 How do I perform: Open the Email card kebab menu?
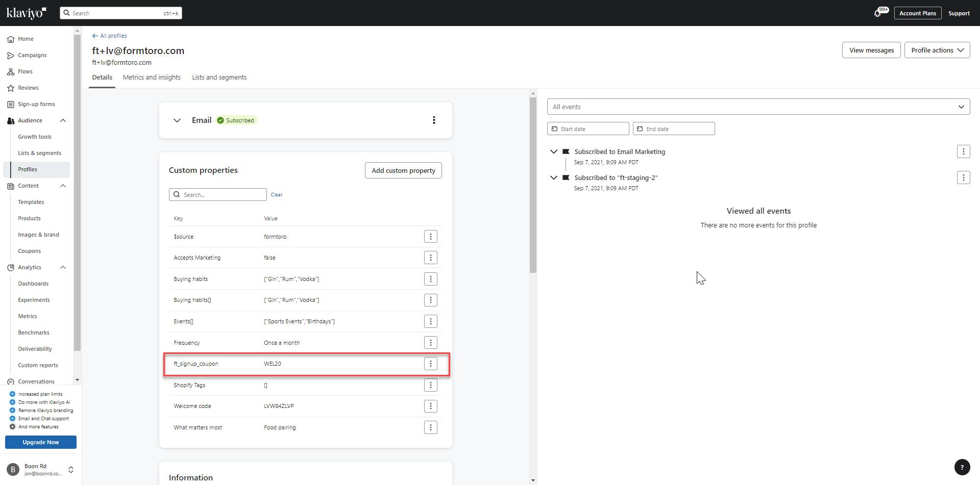(x=434, y=120)
